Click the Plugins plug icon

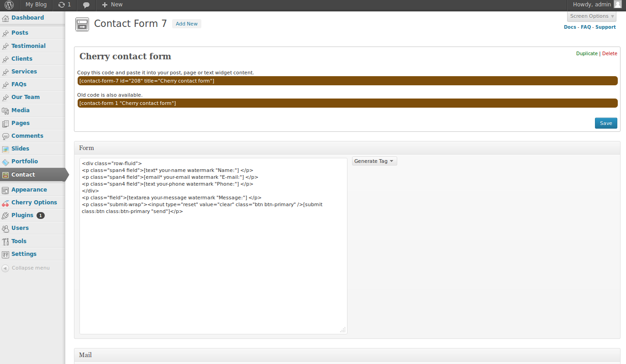(5, 215)
